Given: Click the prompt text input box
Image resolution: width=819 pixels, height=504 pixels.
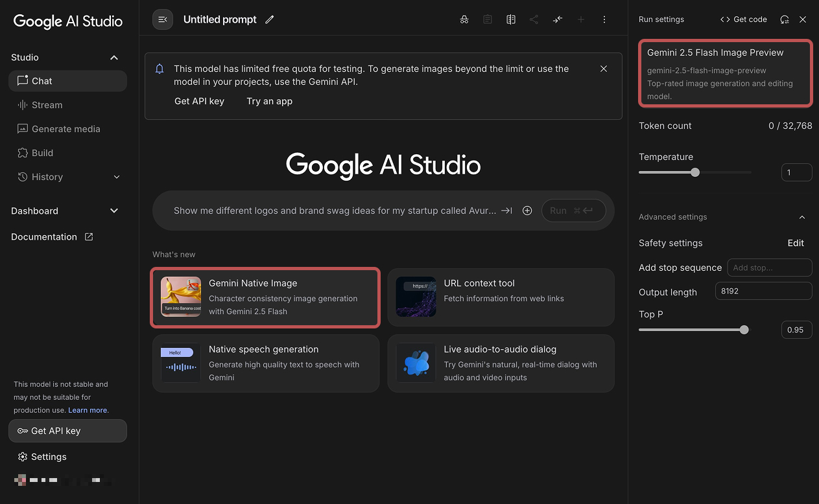Looking at the screenshot, I should tap(335, 211).
